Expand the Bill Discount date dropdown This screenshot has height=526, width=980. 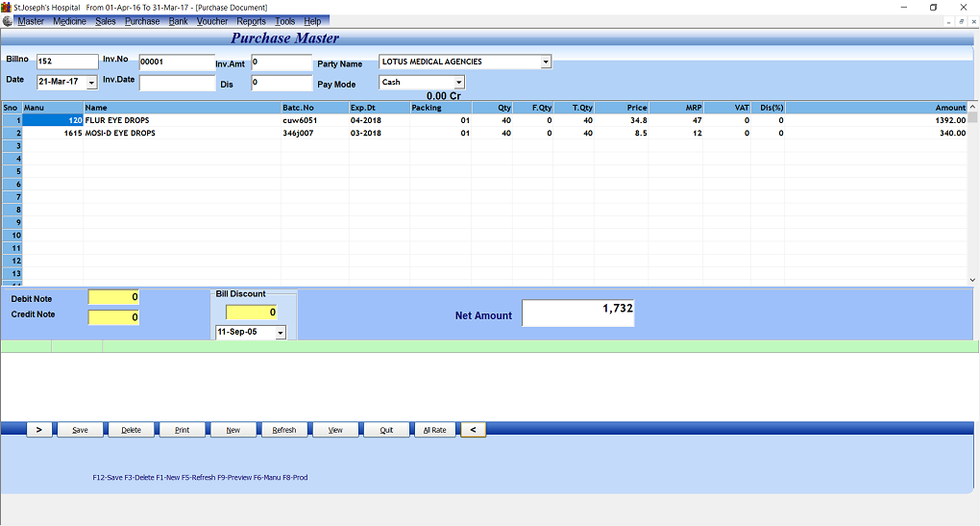tap(280, 333)
